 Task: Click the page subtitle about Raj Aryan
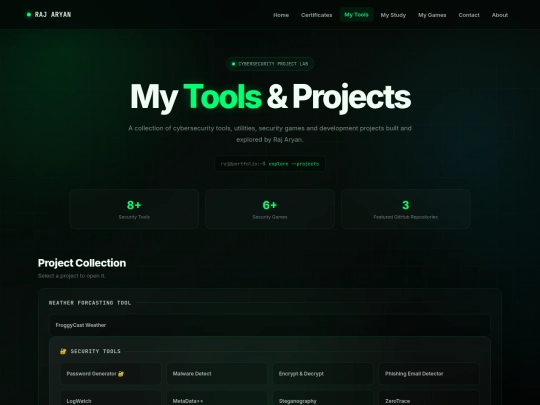[x=270, y=134]
